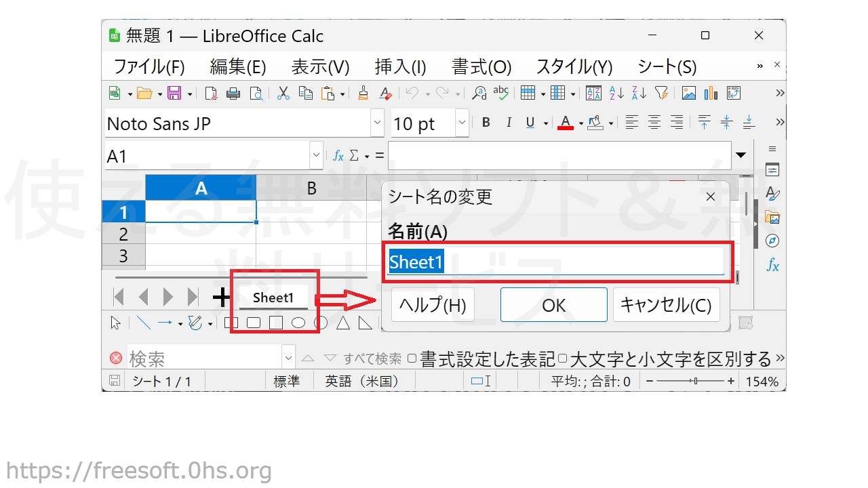Click the Sort Ascending icon
Viewport: 868px width, 488px height.
coord(616,94)
